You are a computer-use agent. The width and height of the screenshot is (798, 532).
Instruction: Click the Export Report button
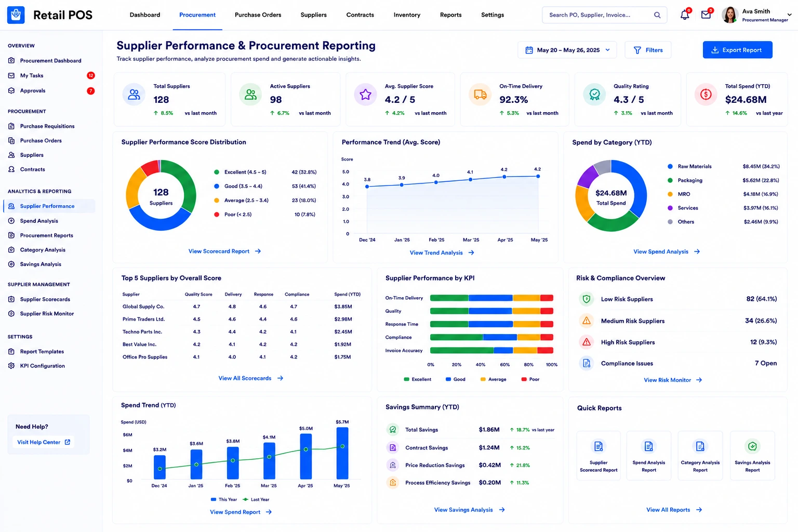737,50
